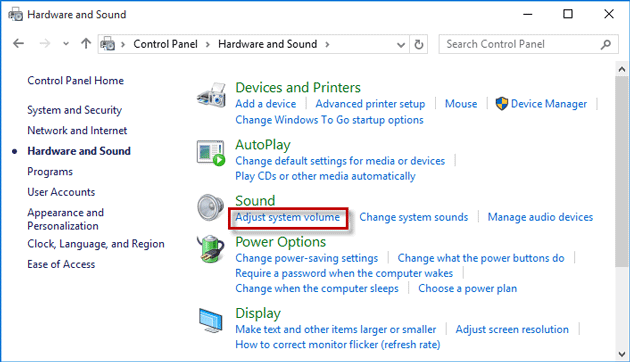Click the AutoPlay category icon
Viewport: 630px width, 362px height.
[x=211, y=153]
